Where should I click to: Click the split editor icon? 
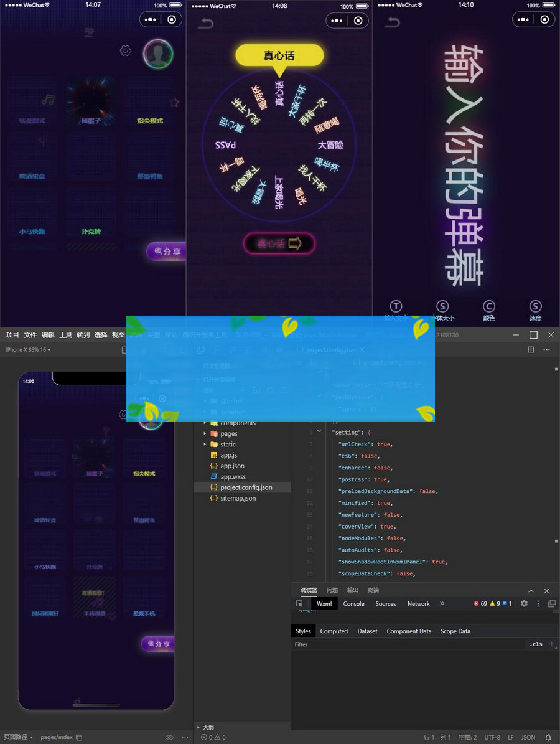click(x=531, y=350)
